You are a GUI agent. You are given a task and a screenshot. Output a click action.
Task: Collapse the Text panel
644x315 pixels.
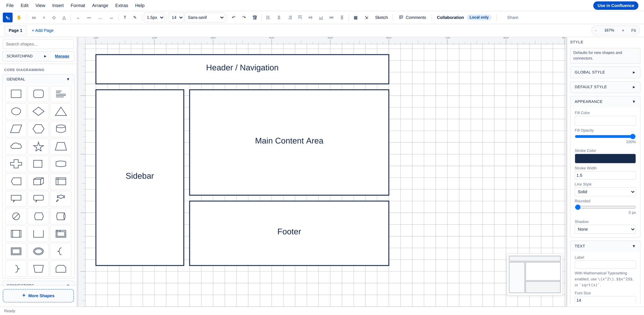605,246
